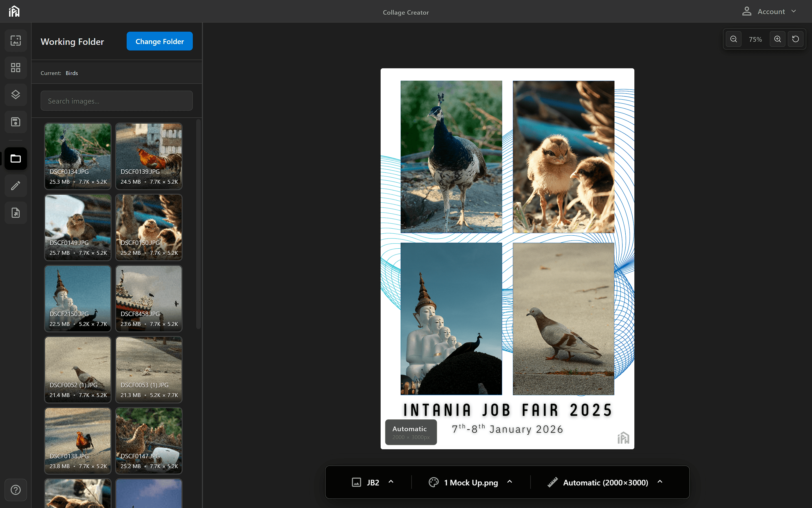812x508 pixels.
Task: Click the picture icon beside JB2
Action: coord(356,483)
